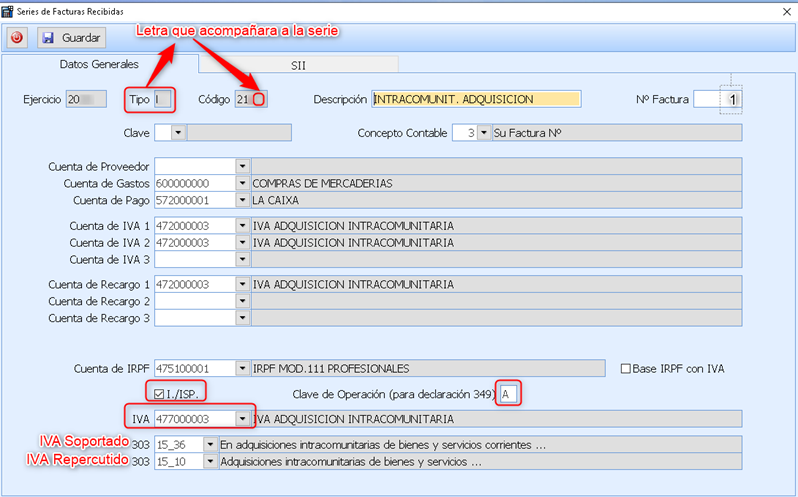Toggle the I./ISP. checkbox
The image size is (798, 497).
pyautogui.click(x=159, y=392)
